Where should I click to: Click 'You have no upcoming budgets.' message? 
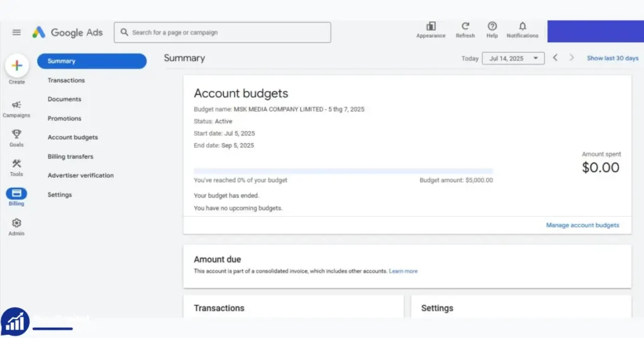click(x=238, y=209)
